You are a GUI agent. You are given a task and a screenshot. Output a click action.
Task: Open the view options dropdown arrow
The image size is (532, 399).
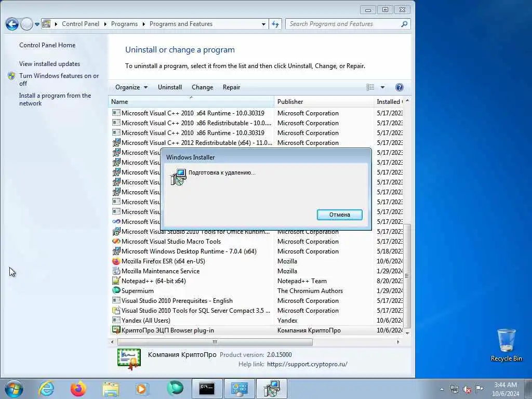(x=382, y=87)
